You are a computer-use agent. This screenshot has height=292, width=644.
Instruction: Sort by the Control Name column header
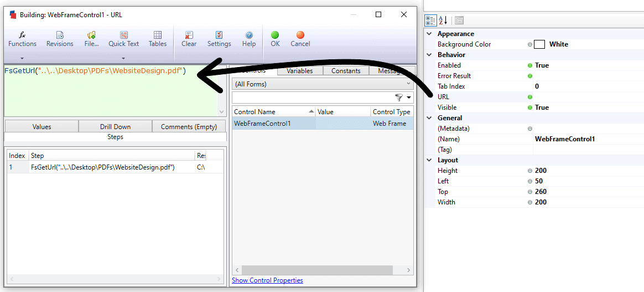click(x=273, y=111)
